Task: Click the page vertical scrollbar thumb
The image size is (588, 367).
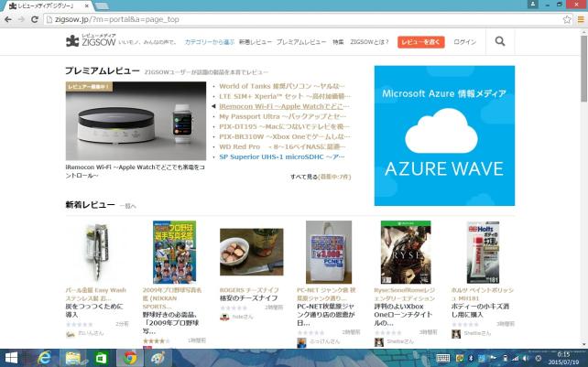Action: [x=583, y=69]
